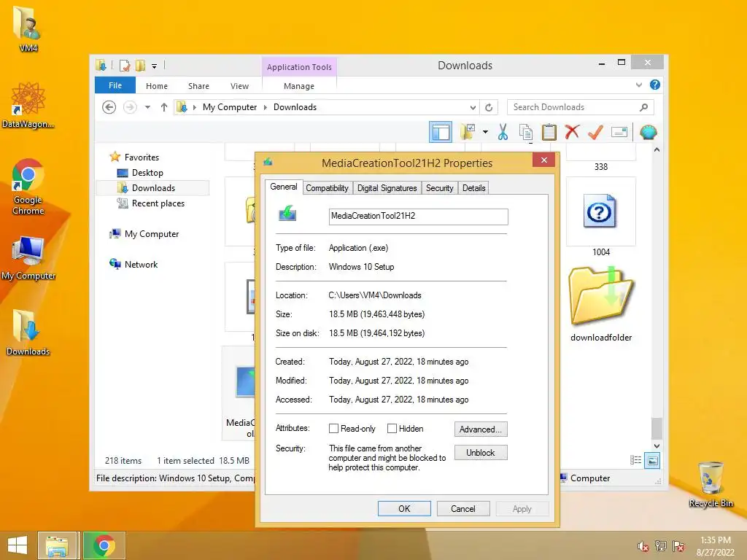The height and width of the screenshot is (560, 747).
Task: Click the Advanced... attributes button
Action: pyautogui.click(x=481, y=429)
